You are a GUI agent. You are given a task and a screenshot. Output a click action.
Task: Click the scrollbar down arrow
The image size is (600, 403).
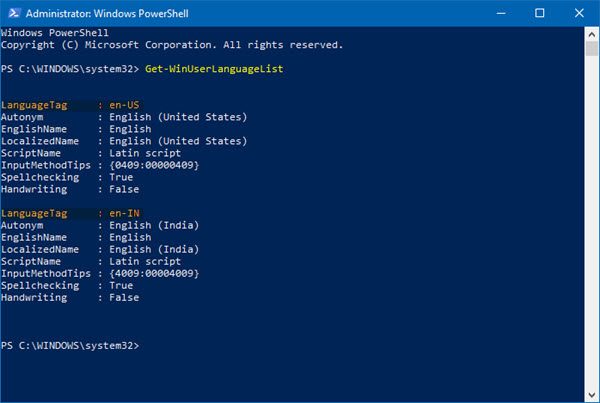coord(590,393)
